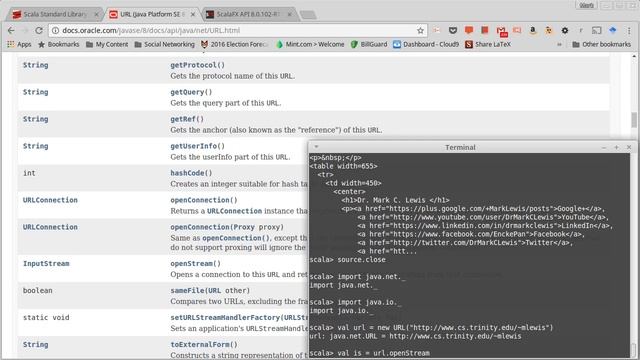The height and width of the screenshot is (360, 640).
Task: Open the openStream() method link
Action: tap(195, 263)
